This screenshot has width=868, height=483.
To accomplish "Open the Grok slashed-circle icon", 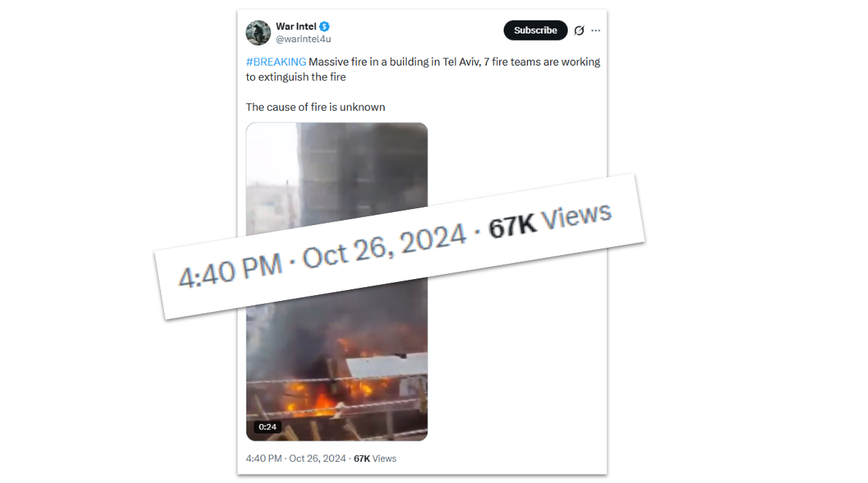I will [x=579, y=31].
